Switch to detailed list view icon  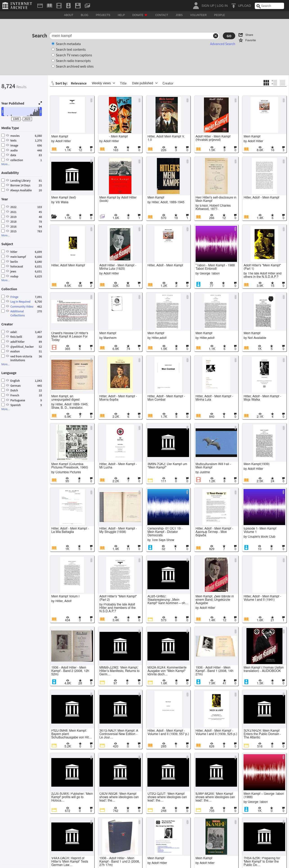(274, 83)
